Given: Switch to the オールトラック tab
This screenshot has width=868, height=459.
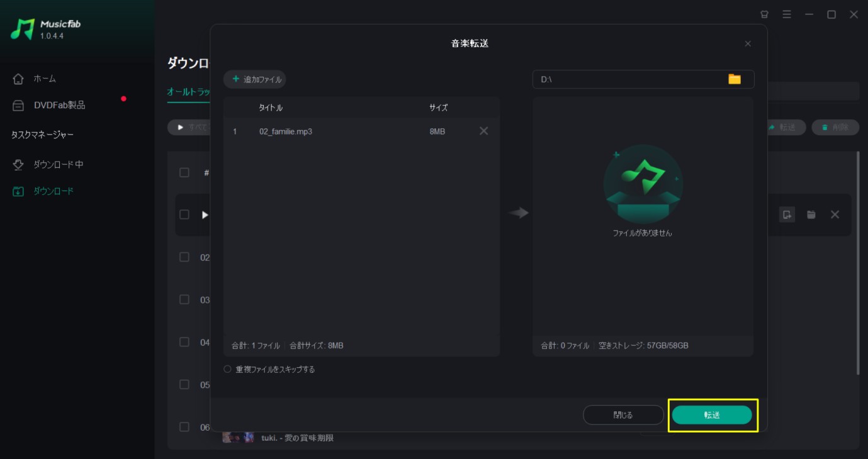Looking at the screenshot, I should [188, 92].
